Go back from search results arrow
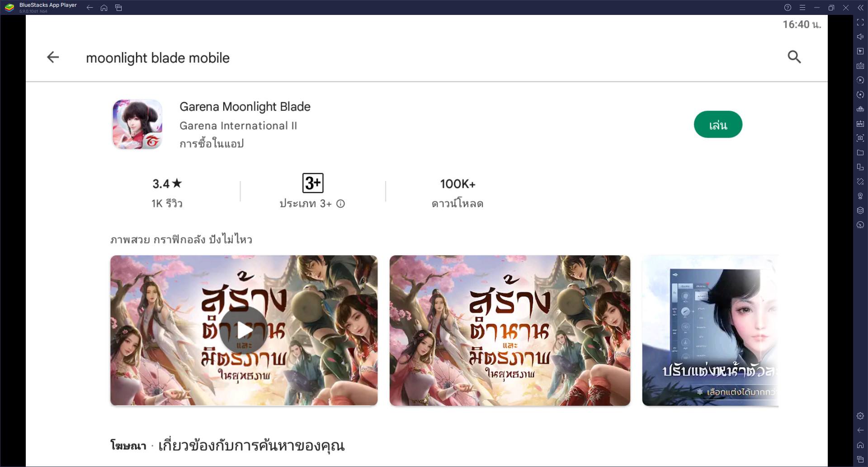 tap(53, 57)
